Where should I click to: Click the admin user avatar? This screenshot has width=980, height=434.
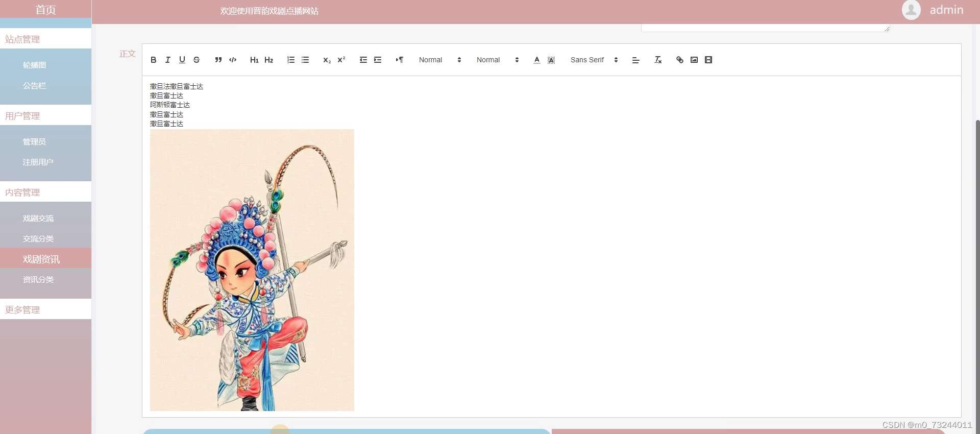[x=911, y=10]
